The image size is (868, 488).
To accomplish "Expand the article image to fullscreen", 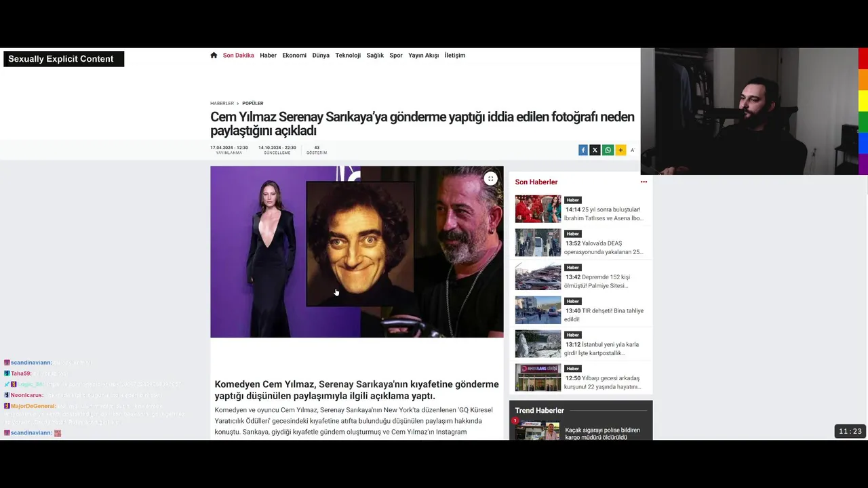I will click(490, 179).
